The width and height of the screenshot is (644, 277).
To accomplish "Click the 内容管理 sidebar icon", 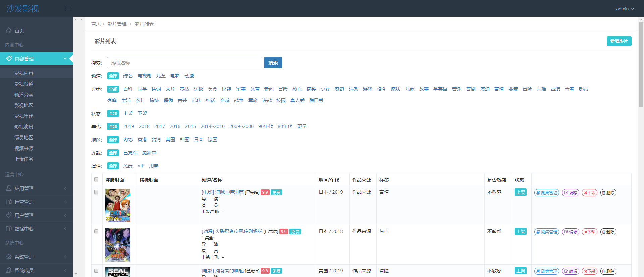I will click(9, 58).
